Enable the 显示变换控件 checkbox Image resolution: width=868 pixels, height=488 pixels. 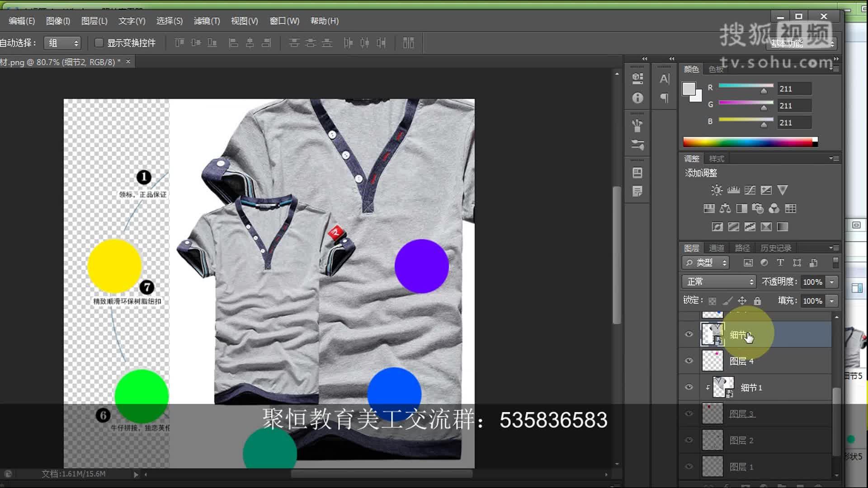click(99, 43)
